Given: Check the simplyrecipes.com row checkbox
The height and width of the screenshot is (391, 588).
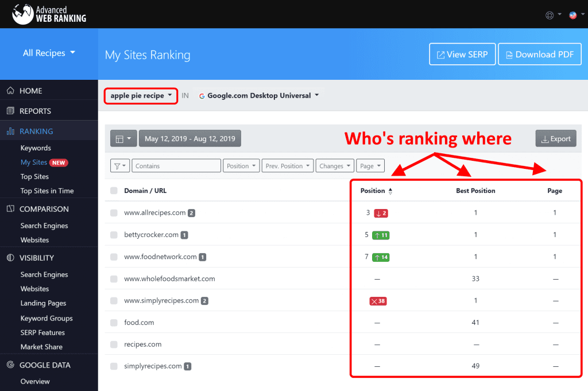Looking at the screenshot, I should click(114, 366).
